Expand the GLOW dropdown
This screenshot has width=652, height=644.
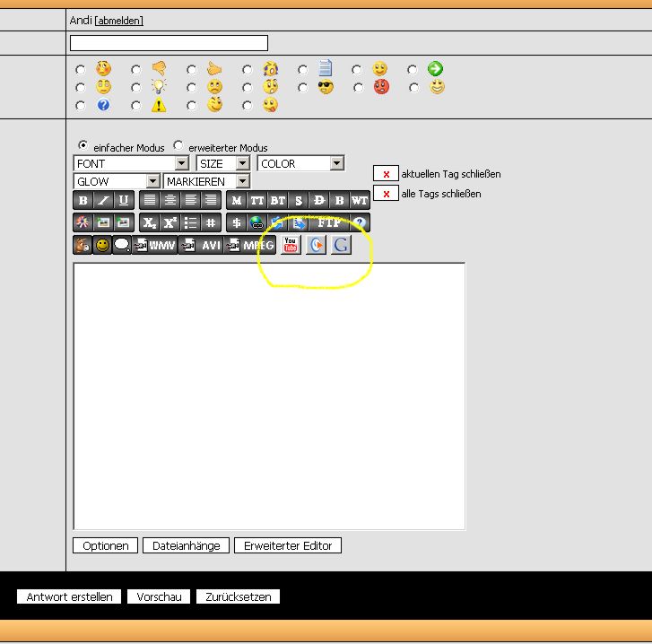[152, 181]
